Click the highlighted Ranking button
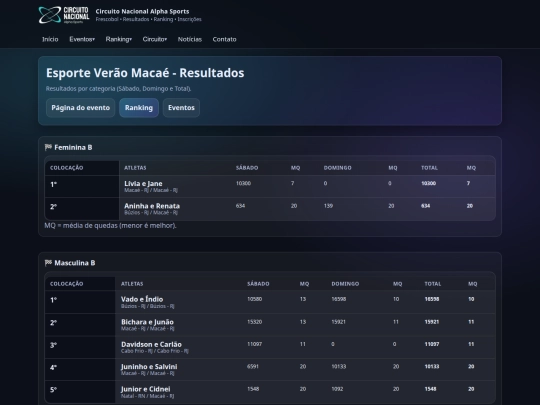540x405 pixels. click(x=139, y=108)
